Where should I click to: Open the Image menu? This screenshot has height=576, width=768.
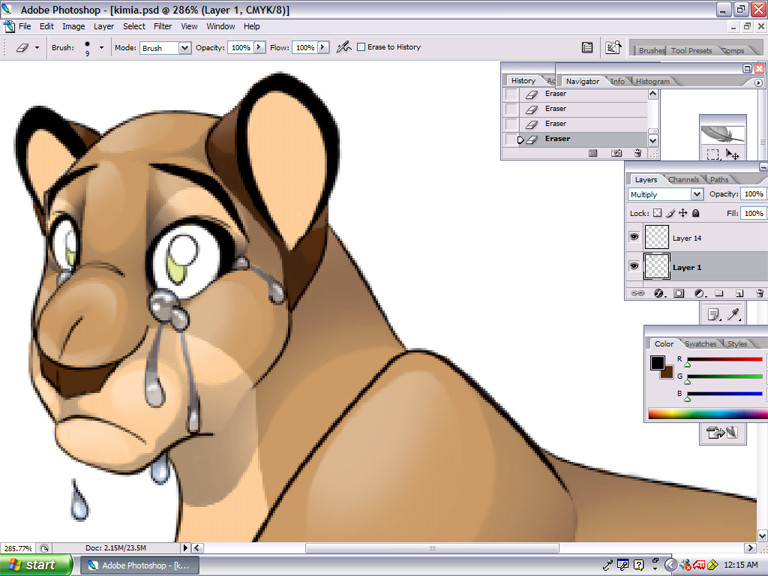click(73, 26)
